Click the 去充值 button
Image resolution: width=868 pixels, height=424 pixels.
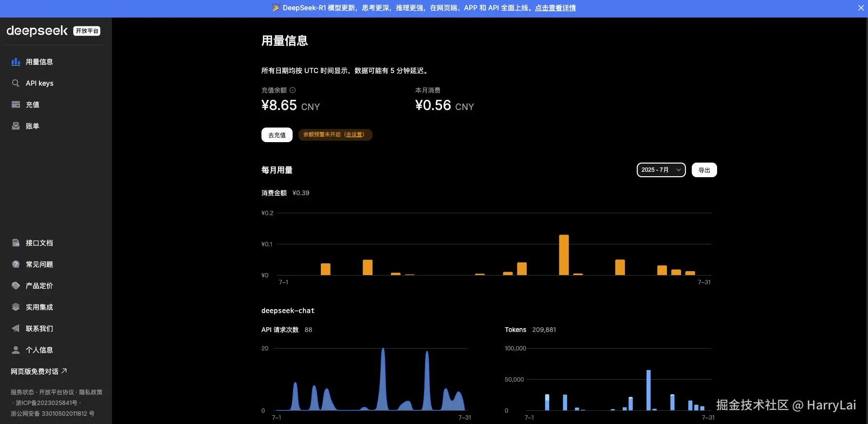coord(277,135)
